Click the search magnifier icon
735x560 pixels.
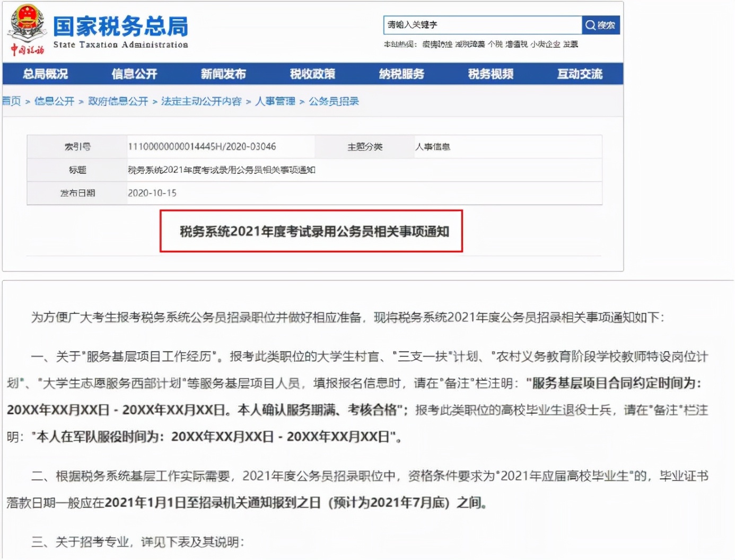[589, 25]
